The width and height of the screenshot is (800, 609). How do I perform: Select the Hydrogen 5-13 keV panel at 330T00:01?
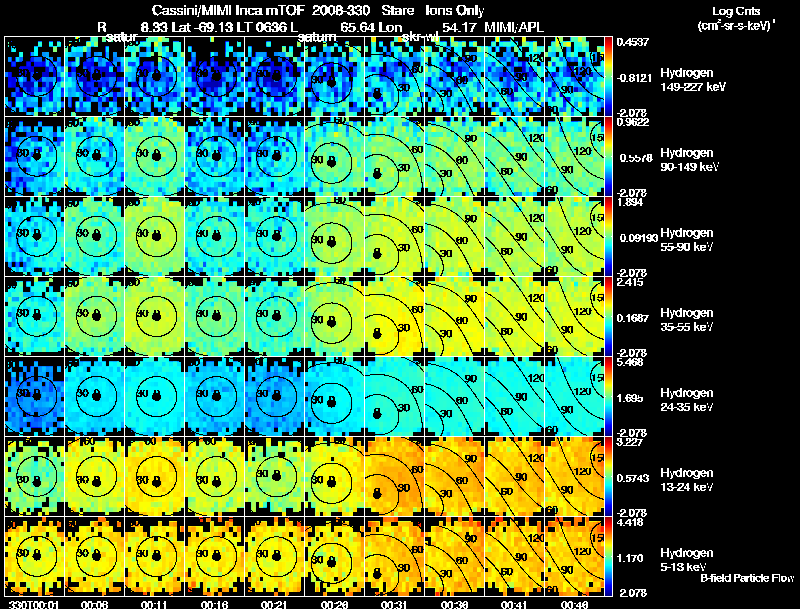point(35,557)
